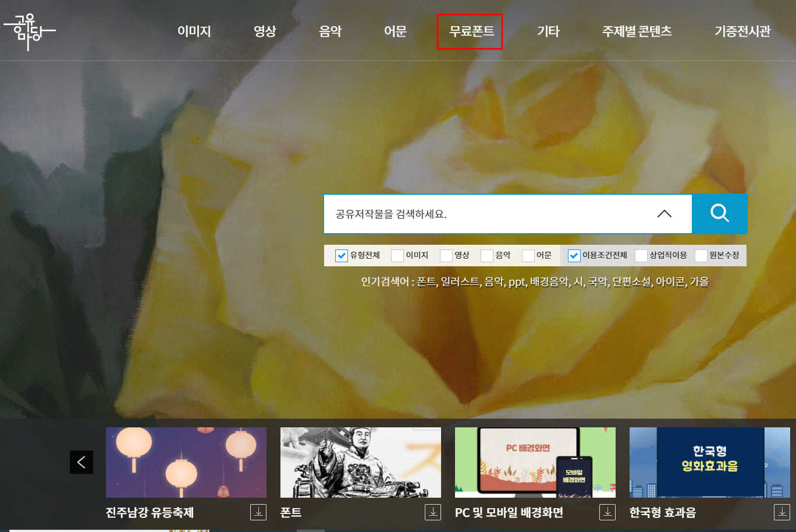The height and width of the screenshot is (532, 796).
Task: Click popular keyword 단편소설
Action: pyautogui.click(x=632, y=282)
